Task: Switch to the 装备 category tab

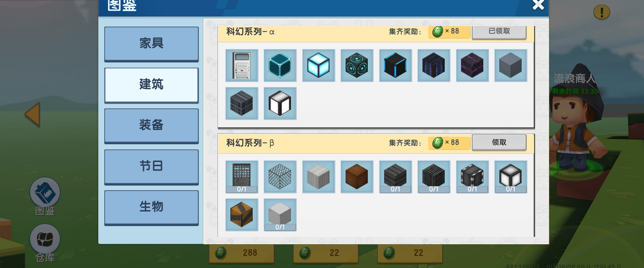Action: (x=151, y=125)
